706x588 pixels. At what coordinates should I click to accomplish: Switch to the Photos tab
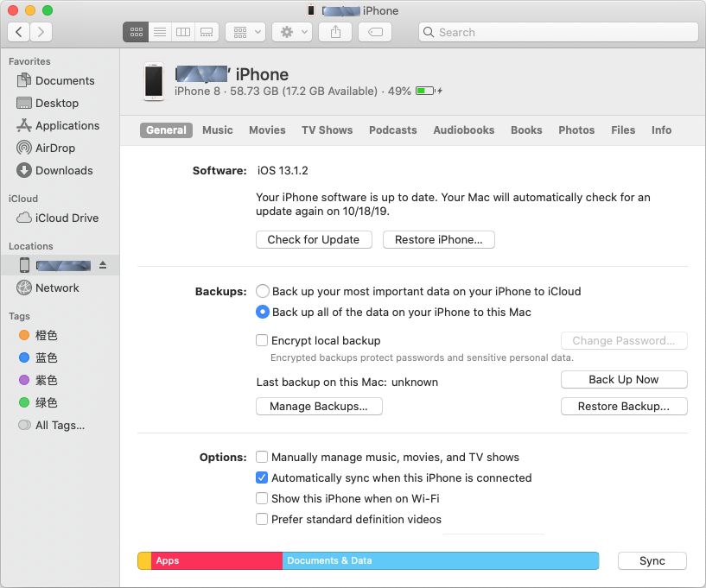[x=576, y=130]
